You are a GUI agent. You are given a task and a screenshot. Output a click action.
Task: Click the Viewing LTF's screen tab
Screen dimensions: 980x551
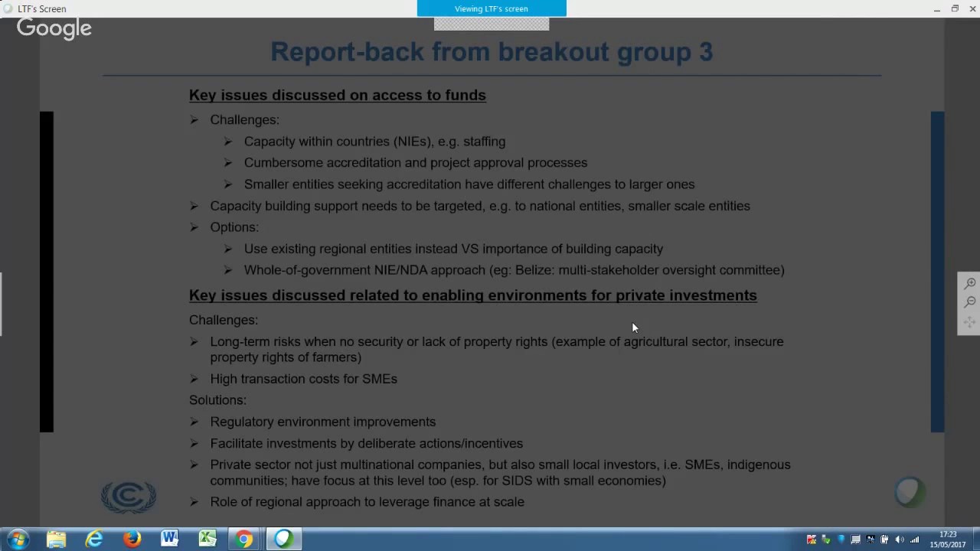(x=492, y=8)
